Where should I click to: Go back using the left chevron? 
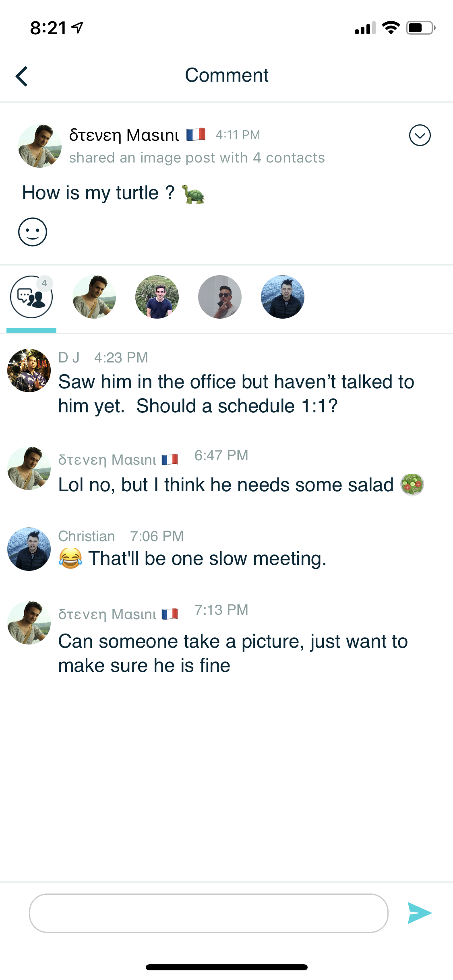(22, 76)
